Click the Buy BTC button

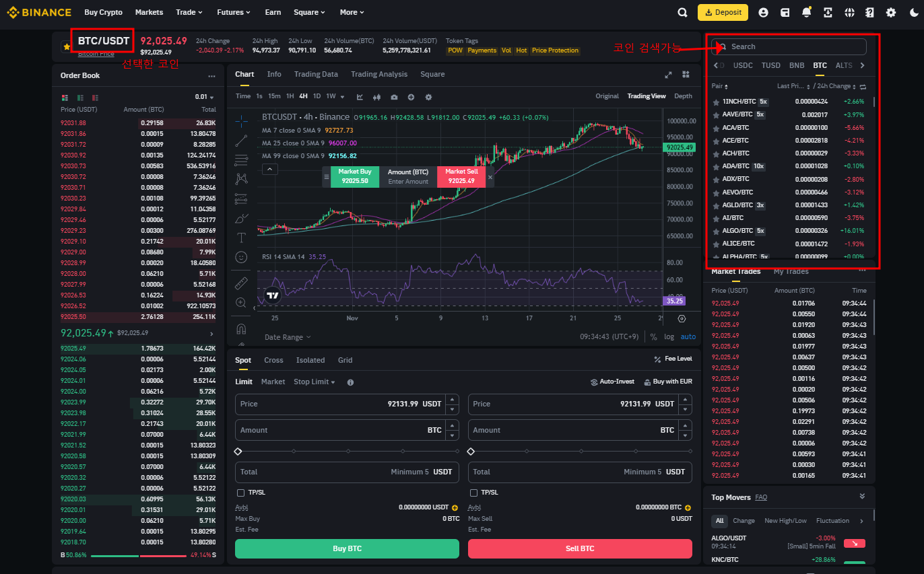click(348, 548)
